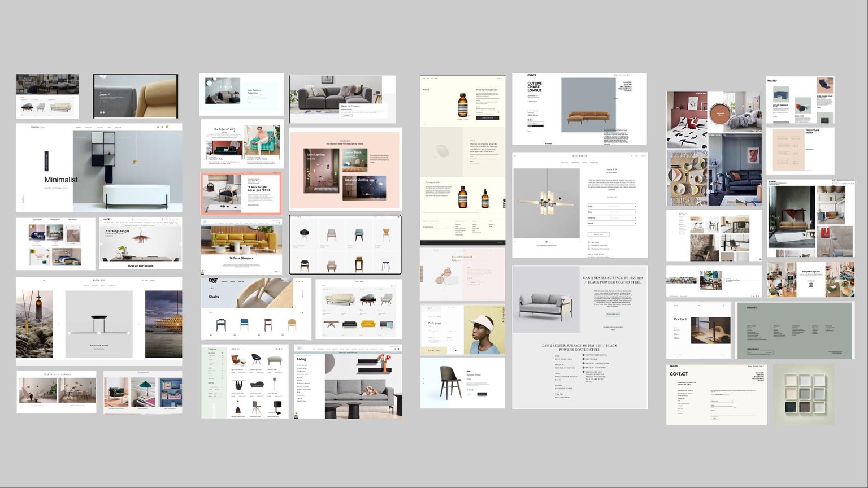Select the two-photo interior page with floor lamps
The image size is (868, 488).
pos(57,392)
